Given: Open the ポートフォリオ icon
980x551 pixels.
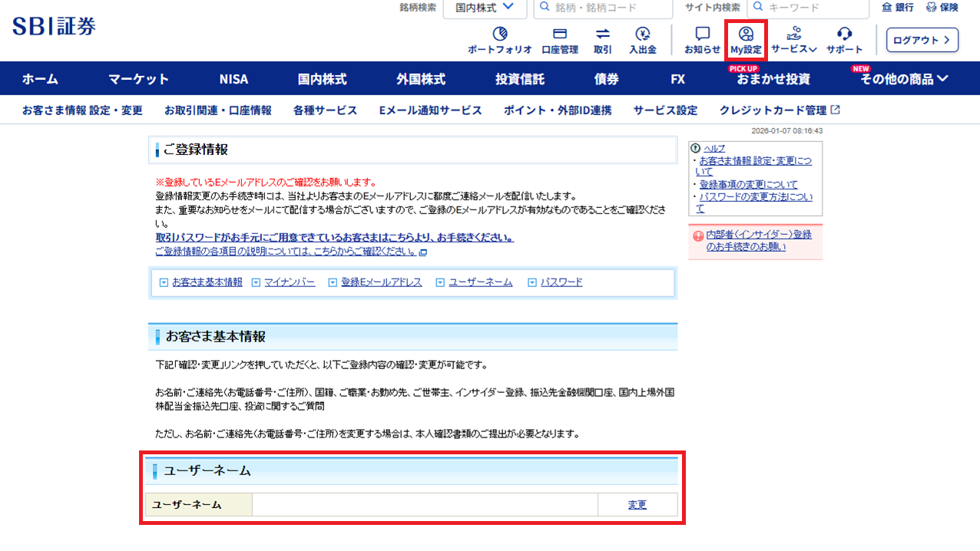Looking at the screenshot, I should 500,34.
